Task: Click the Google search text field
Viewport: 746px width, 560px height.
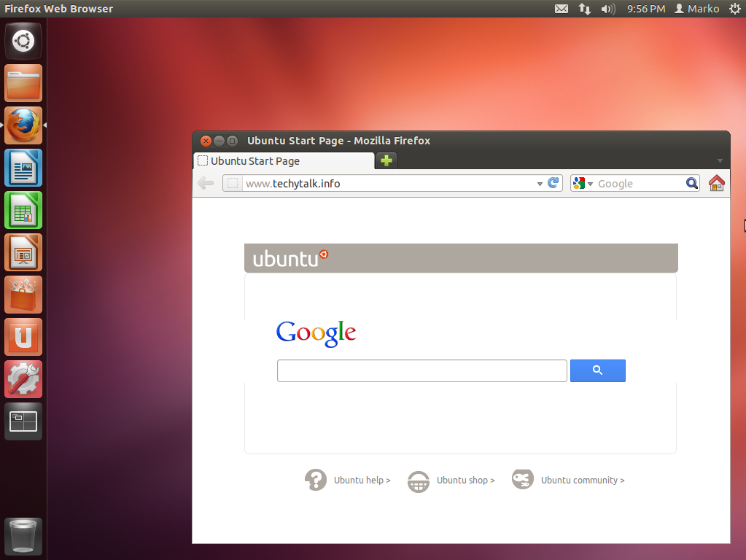Action: [421, 370]
